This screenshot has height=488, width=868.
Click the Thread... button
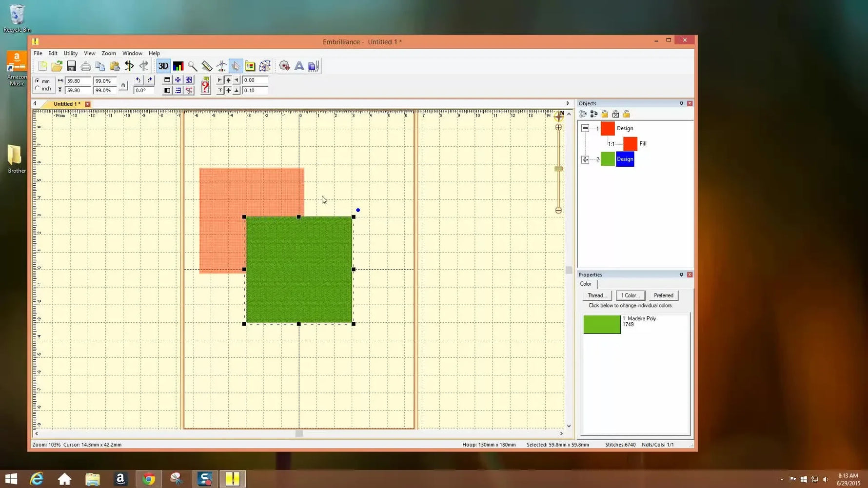pos(597,295)
